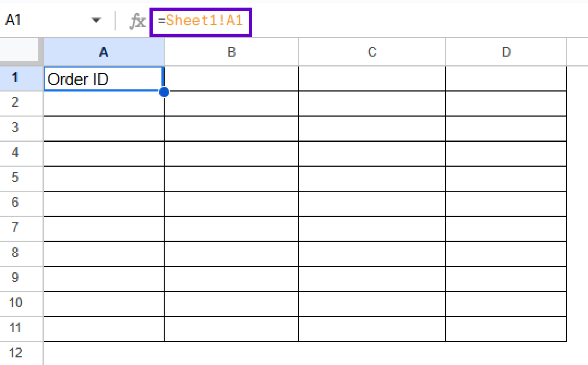
Task: Select empty cell D2
Action: [x=506, y=103]
